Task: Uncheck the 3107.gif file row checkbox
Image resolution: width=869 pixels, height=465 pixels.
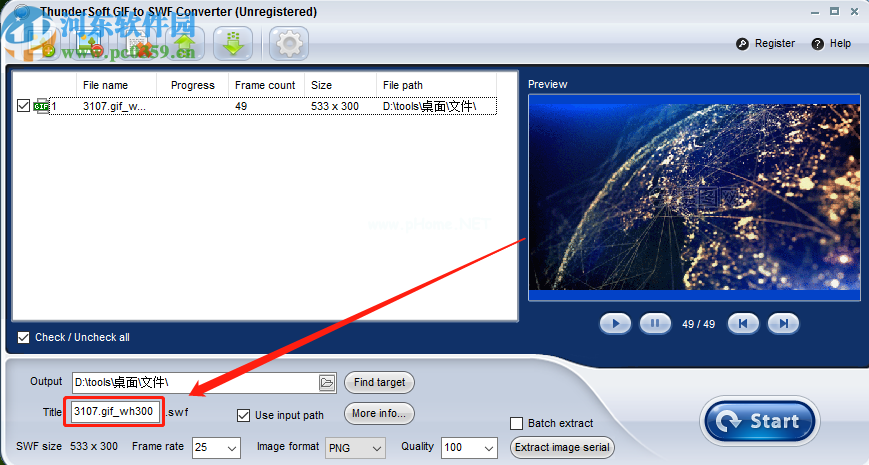Action: tap(24, 106)
